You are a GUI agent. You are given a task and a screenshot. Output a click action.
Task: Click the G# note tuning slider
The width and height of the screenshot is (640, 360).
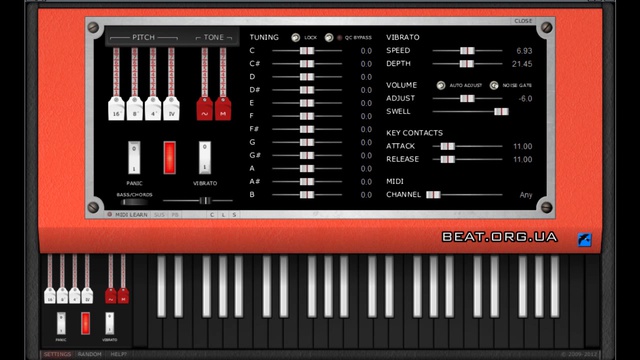[x=307, y=155]
